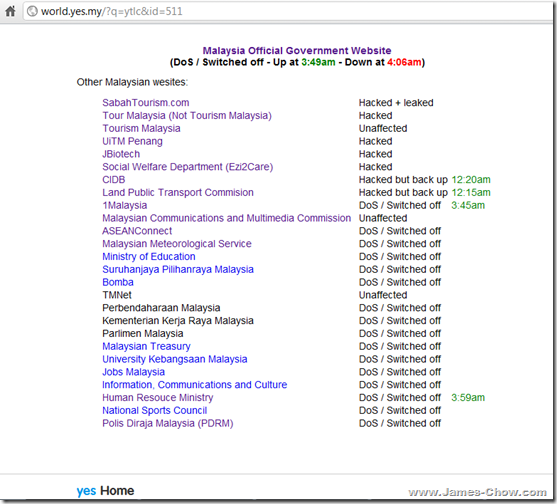Visit the UiTM Penang link
This screenshot has width=557, height=504.
tap(133, 141)
